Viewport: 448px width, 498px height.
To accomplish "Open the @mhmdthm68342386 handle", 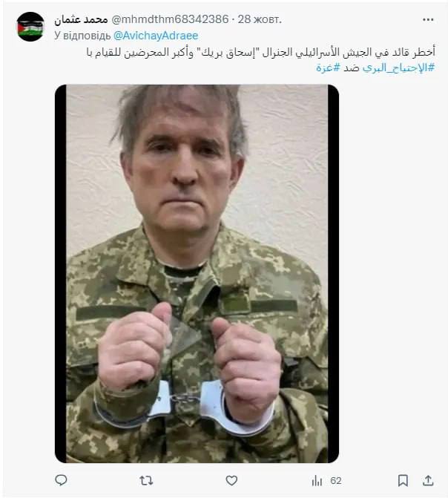I will (x=170, y=19).
